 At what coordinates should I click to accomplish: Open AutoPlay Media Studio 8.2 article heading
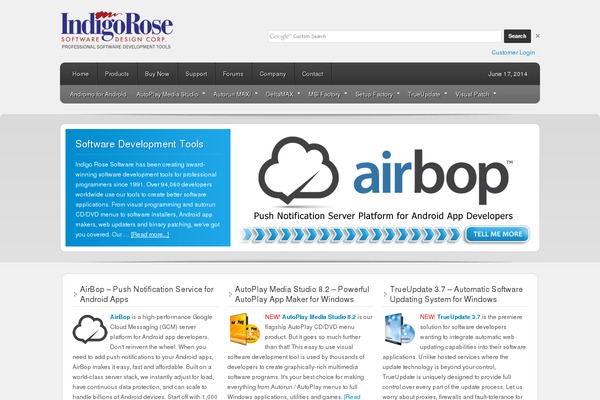[302, 294]
